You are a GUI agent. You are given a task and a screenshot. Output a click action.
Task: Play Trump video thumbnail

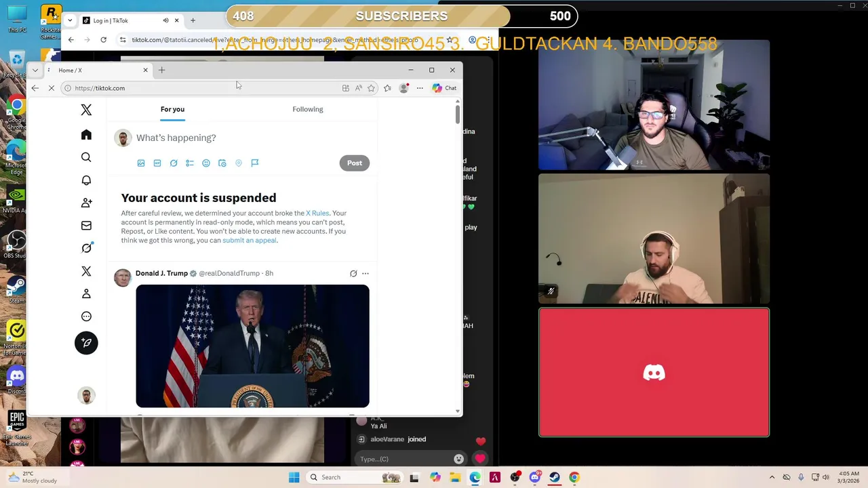click(x=252, y=346)
